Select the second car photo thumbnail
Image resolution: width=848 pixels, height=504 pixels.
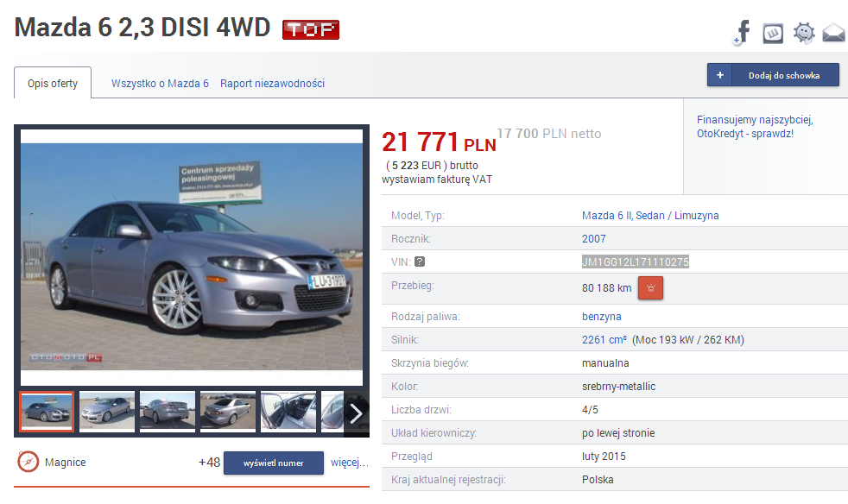(x=107, y=412)
